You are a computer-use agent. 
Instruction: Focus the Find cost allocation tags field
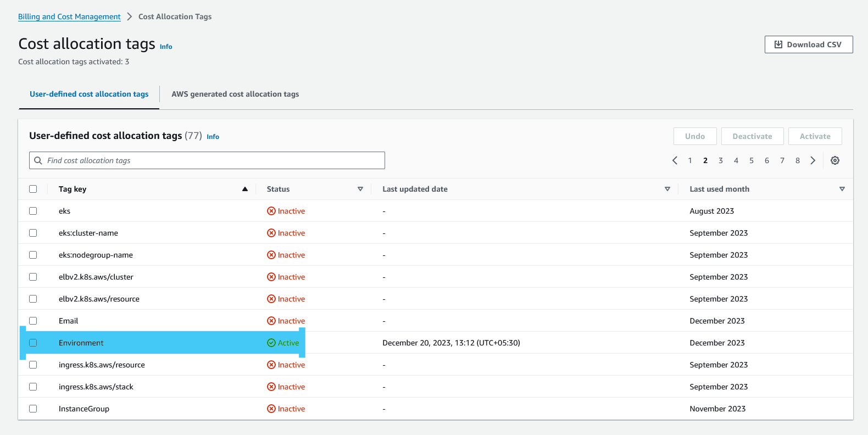(x=207, y=160)
